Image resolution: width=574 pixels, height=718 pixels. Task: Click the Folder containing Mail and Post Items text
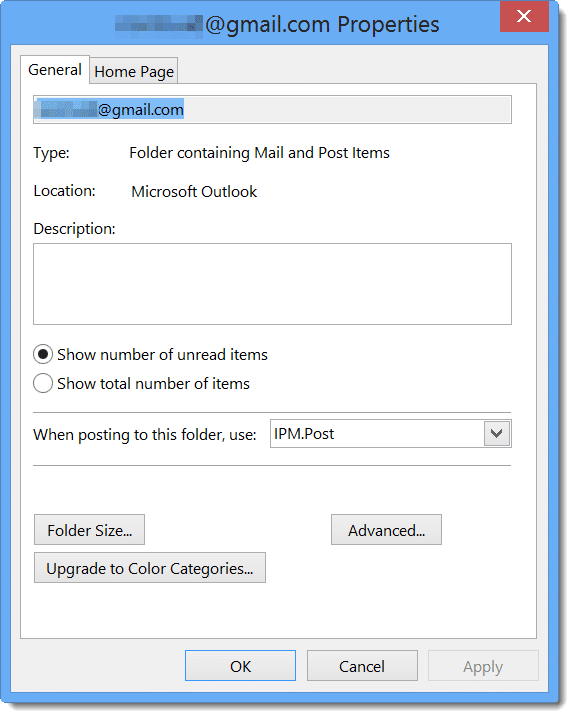260,152
